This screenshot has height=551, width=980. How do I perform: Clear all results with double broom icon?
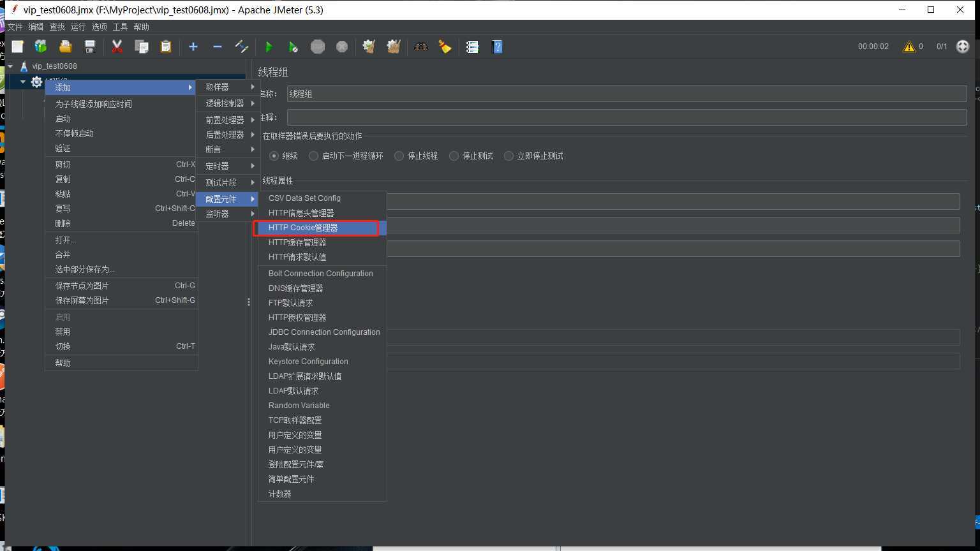[x=394, y=47]
